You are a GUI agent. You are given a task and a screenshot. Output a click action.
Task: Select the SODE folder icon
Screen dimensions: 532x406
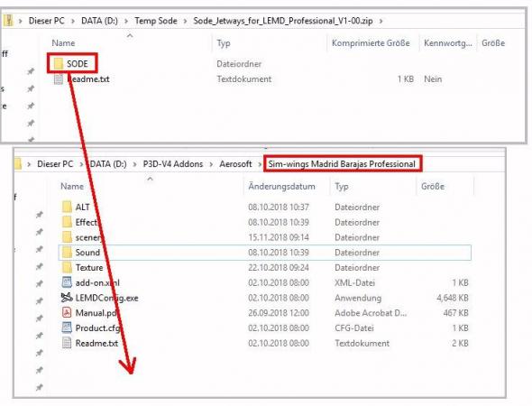[x=58, y=63]
